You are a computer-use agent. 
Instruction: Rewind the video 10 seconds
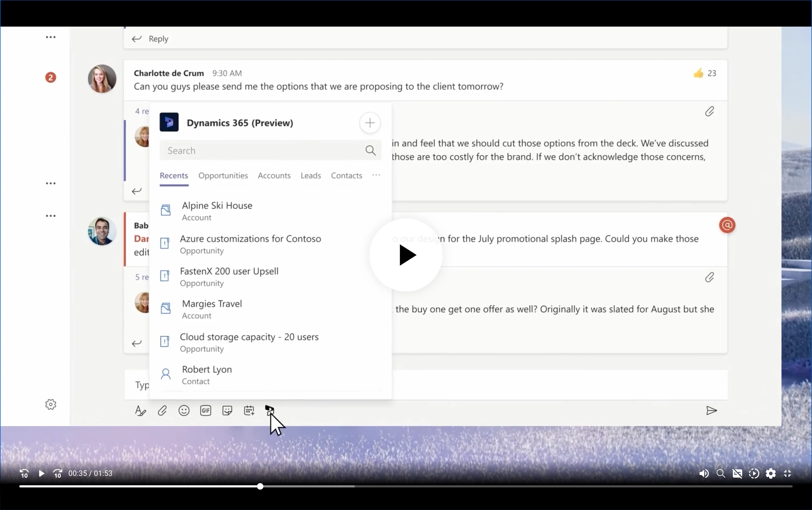coord(24,473)
